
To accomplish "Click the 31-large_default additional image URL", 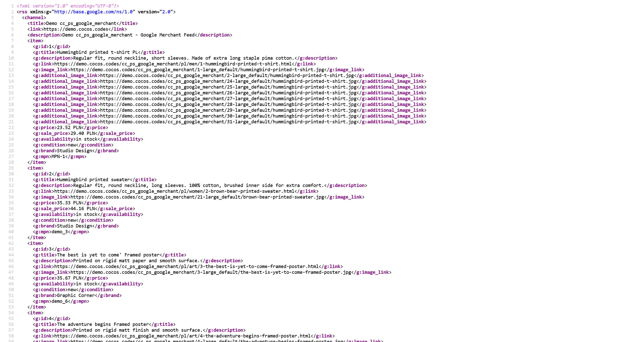I will 228,122.
